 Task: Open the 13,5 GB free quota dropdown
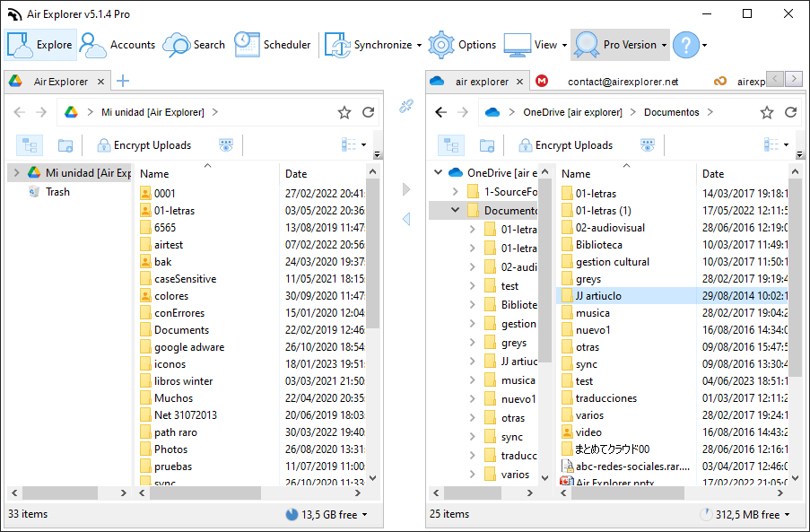click(x=327, y=514)
